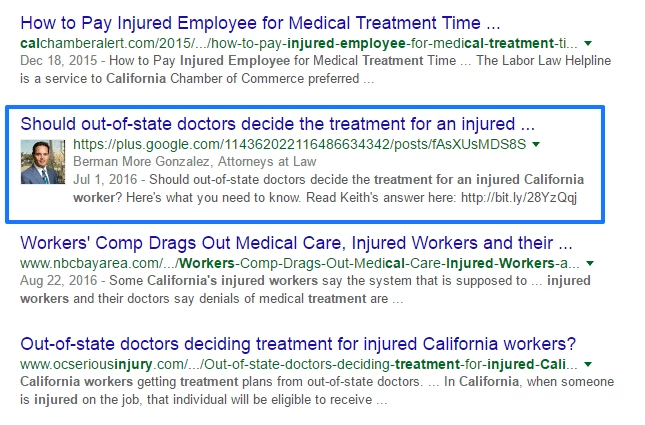The image size is (645, 425).
Task: Expand the dropdown arrow beside calchamberalert.com URL
Action: [587, 44]
